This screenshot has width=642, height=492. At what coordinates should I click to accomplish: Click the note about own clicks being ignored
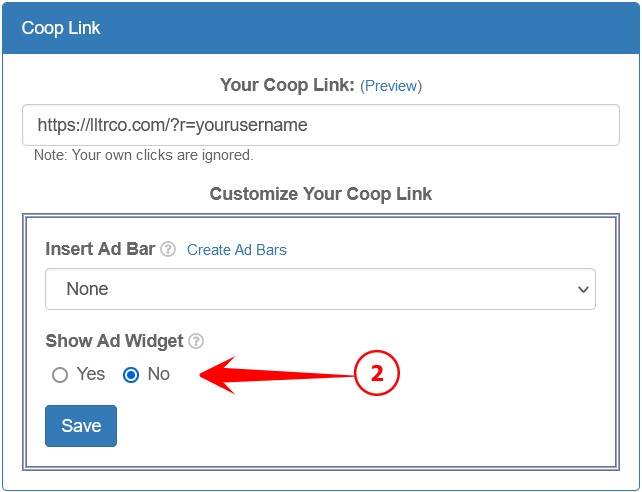click(x=144, y=155)
